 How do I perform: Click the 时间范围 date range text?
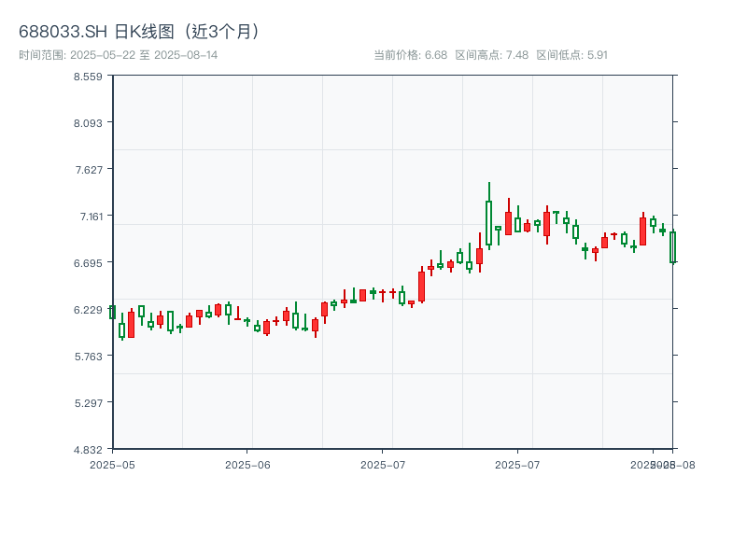(x=119, y=55)
